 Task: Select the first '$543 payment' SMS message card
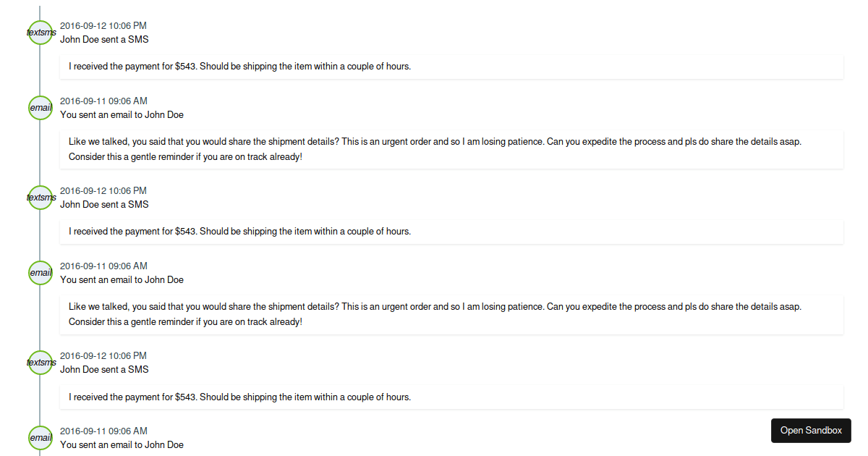451,67
